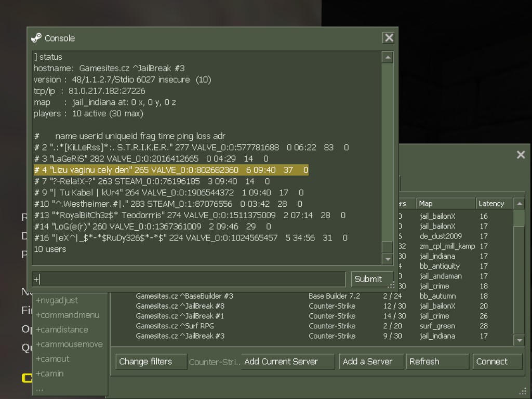Click server browser resize grip corner
Screen dimensions: 532x399
pos(523,391)
